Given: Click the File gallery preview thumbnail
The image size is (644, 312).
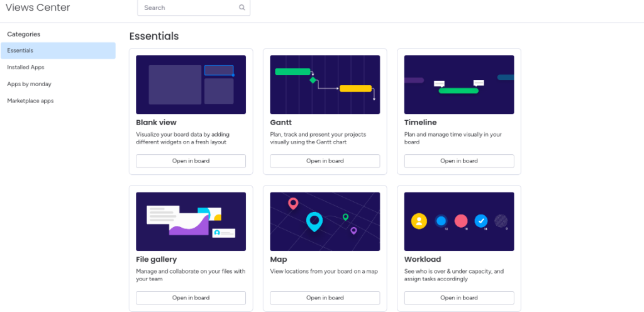Looking at the screenshot, I should 191,221.
